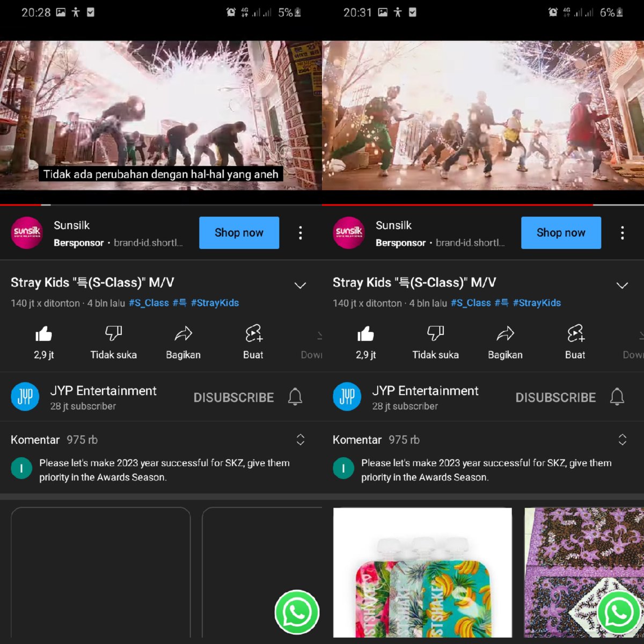Open #특 hashtag in right screenshot

click(x=502, y=303)
